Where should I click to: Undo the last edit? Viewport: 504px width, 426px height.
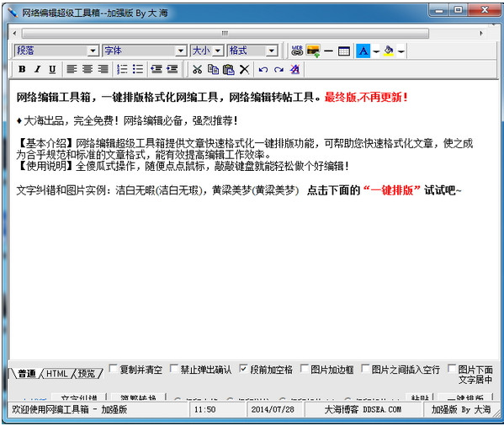point(263,69)
